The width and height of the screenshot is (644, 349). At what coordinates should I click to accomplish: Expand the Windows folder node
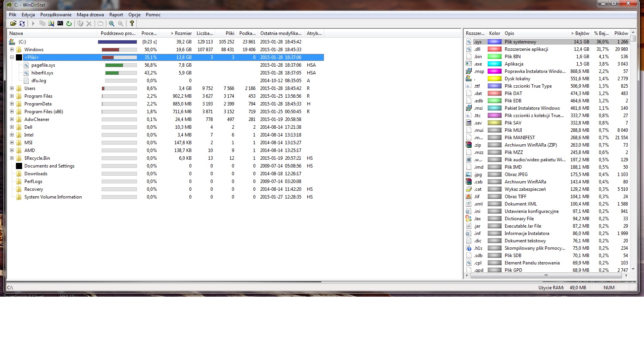click(x=12, y=50)
